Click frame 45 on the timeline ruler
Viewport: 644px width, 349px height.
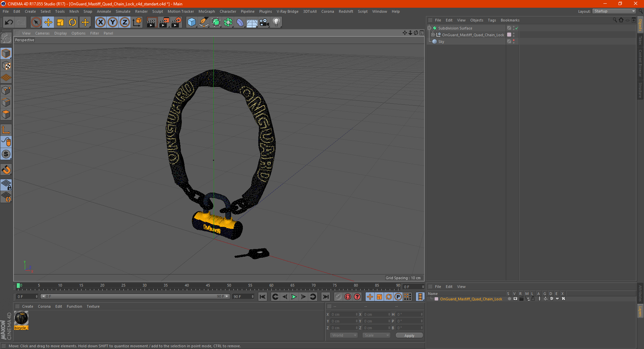(208, 286)
